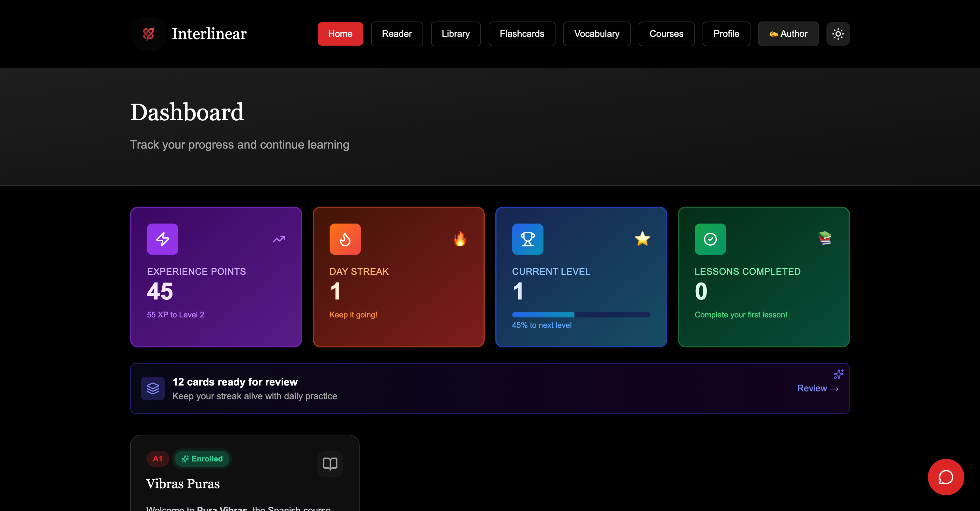Click the Author button

click(788, 34)
